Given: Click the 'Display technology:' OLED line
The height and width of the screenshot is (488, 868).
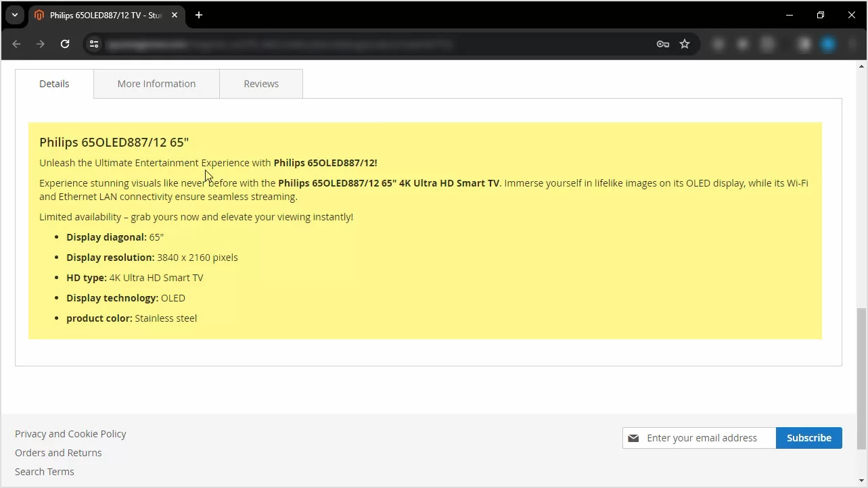Looking at the screenshot, I should (126, 298).
